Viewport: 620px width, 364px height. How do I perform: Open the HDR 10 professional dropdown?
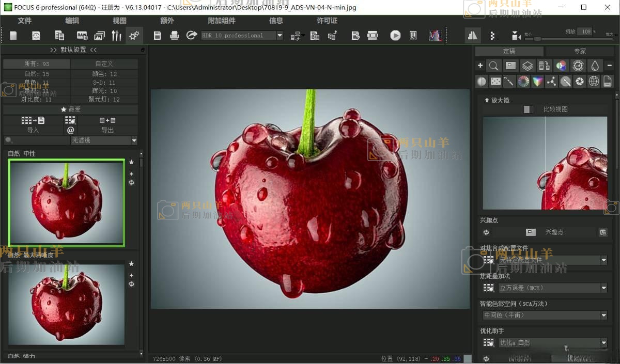(x=280, y=36)
